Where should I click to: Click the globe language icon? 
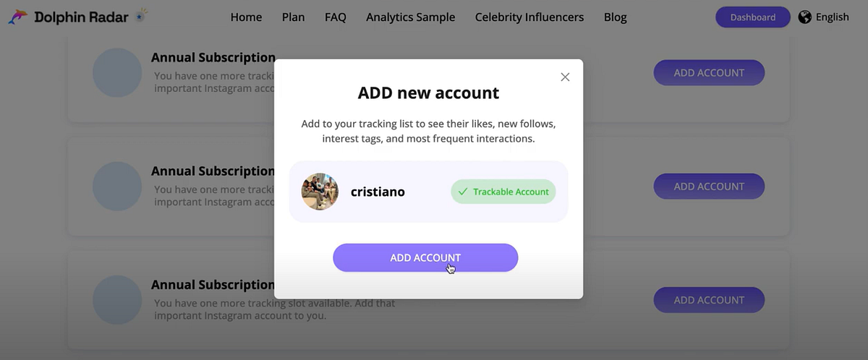tap(805, 17)
